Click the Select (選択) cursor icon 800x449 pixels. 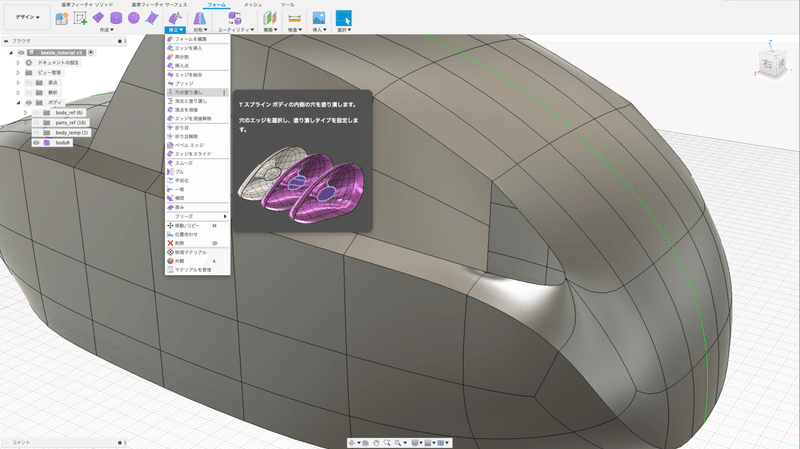[344, 18]
